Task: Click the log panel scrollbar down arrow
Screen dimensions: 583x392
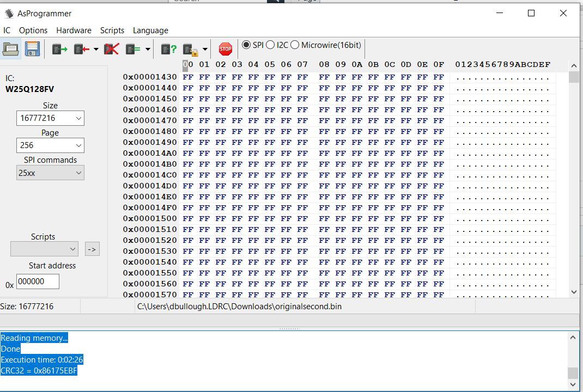Action: [573, 384]
